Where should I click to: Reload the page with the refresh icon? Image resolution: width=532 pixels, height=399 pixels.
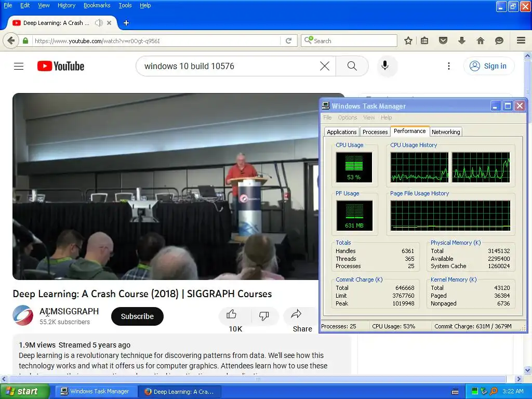click(289, 41)
